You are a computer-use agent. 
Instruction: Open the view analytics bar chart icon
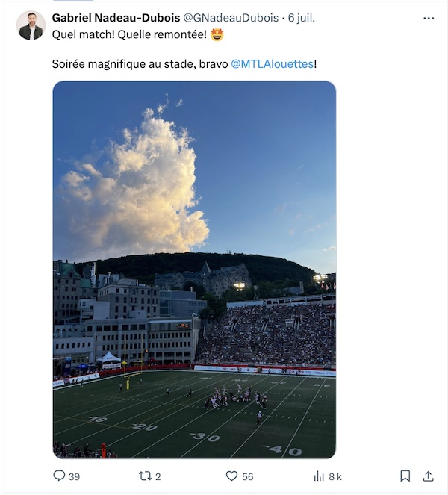(319, 476)
